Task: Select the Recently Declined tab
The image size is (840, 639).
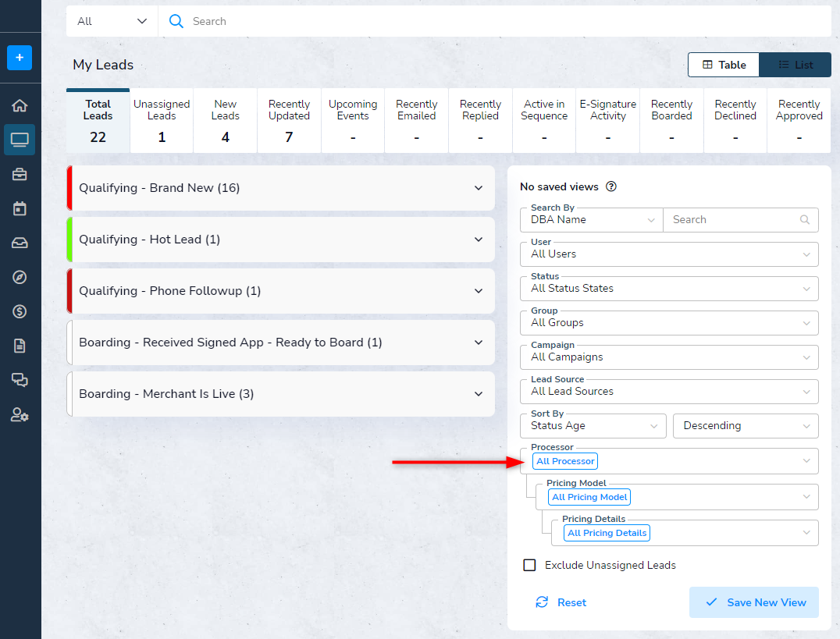Action: click(x=735, y=121)
